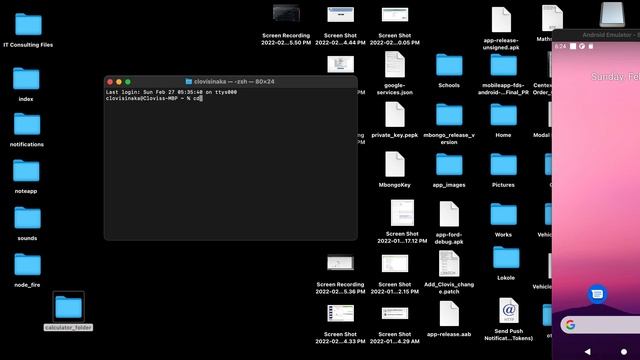Select the app_images folder
The width and height of the screenshot is (640, 360).
pos(449,164)
